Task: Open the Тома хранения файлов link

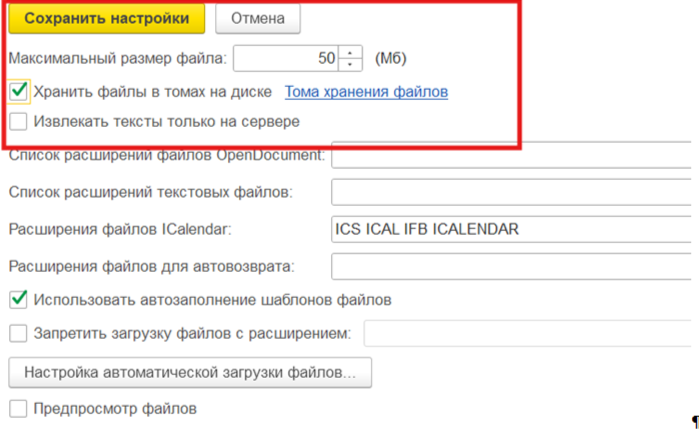Action: (366, 92)
